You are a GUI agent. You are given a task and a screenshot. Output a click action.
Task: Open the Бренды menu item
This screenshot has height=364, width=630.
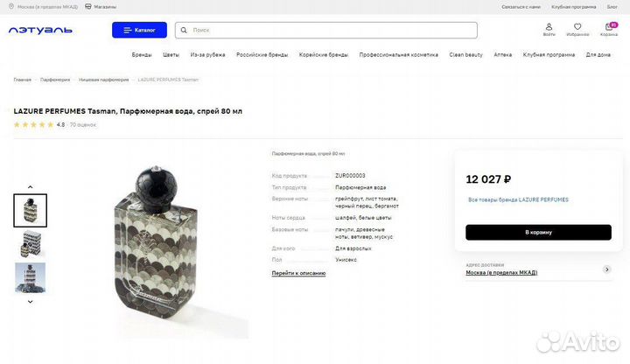(x=142, y=54)
